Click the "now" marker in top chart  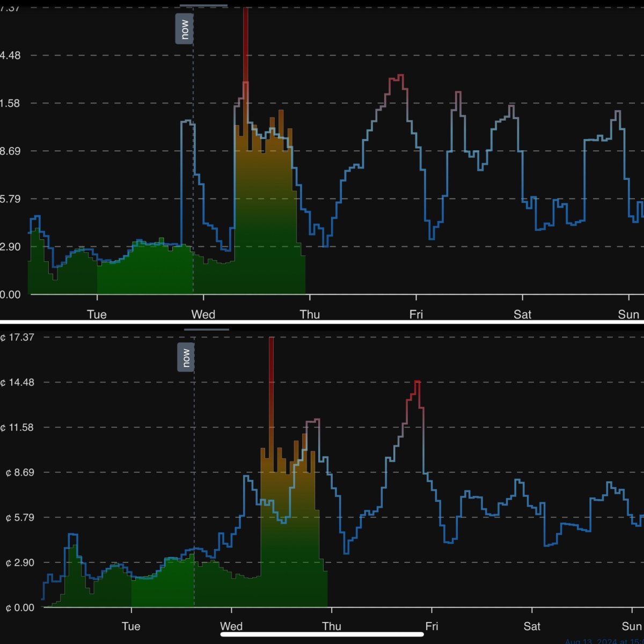point(184,29)
